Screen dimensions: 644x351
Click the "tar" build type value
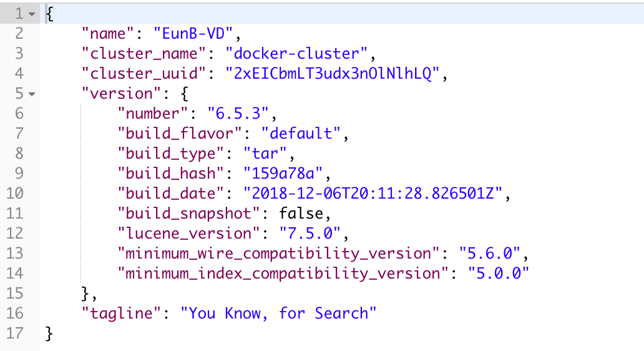tap(261, 153)
